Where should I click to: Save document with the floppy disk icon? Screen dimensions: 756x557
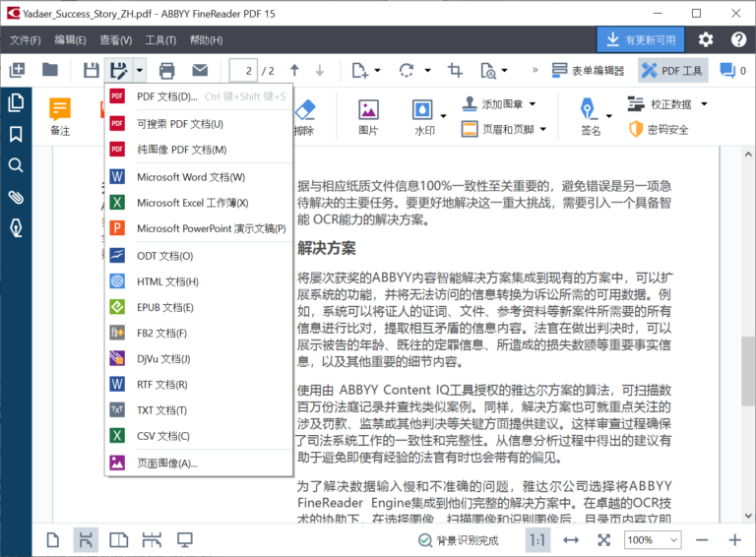(92, 70)
